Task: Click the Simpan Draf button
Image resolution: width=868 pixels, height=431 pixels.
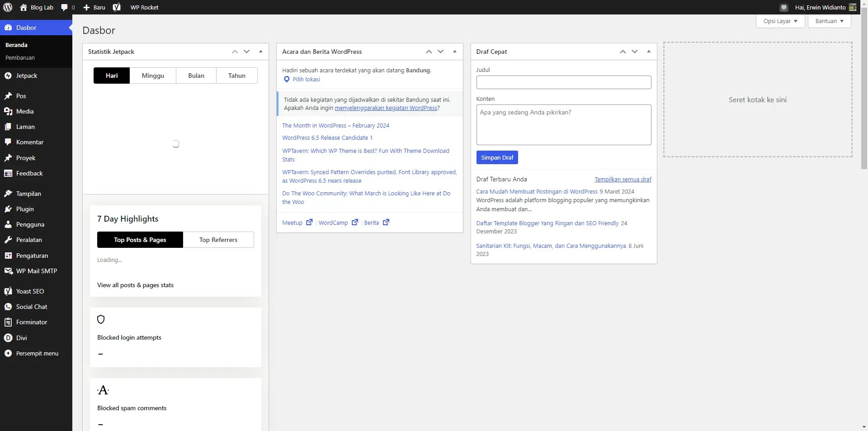Action: click(x=497, y=157)
